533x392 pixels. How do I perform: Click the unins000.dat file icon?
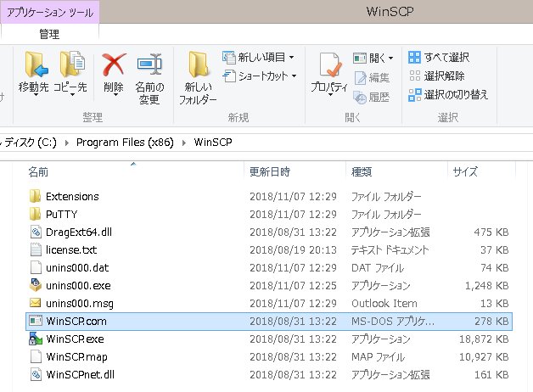[x=36, y=267]
